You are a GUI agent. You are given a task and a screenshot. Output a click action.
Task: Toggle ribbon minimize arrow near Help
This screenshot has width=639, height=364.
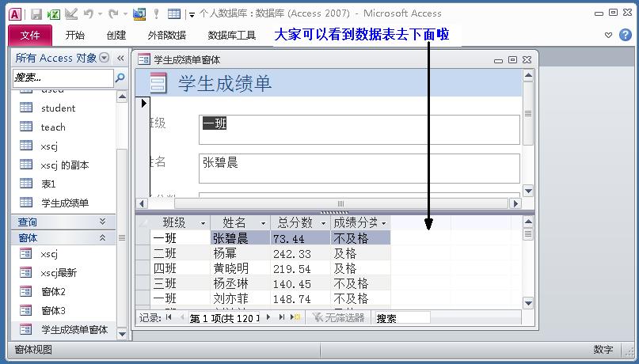(x=608, y=35)
